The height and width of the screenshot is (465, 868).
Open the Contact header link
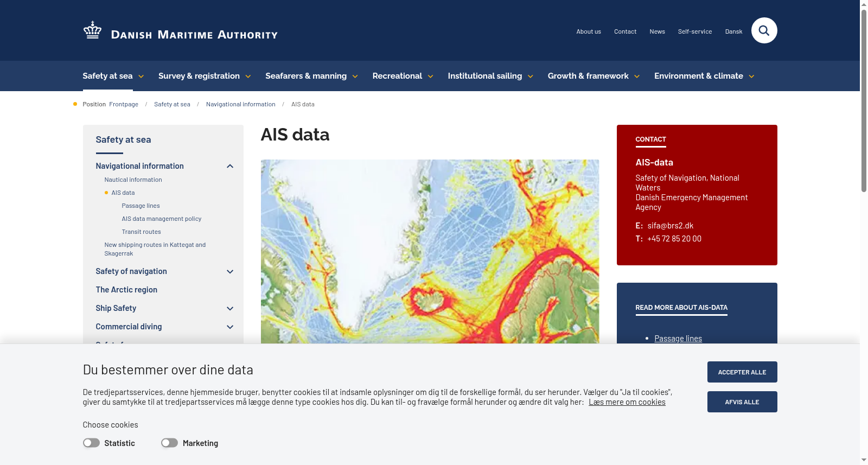[625, 31]
